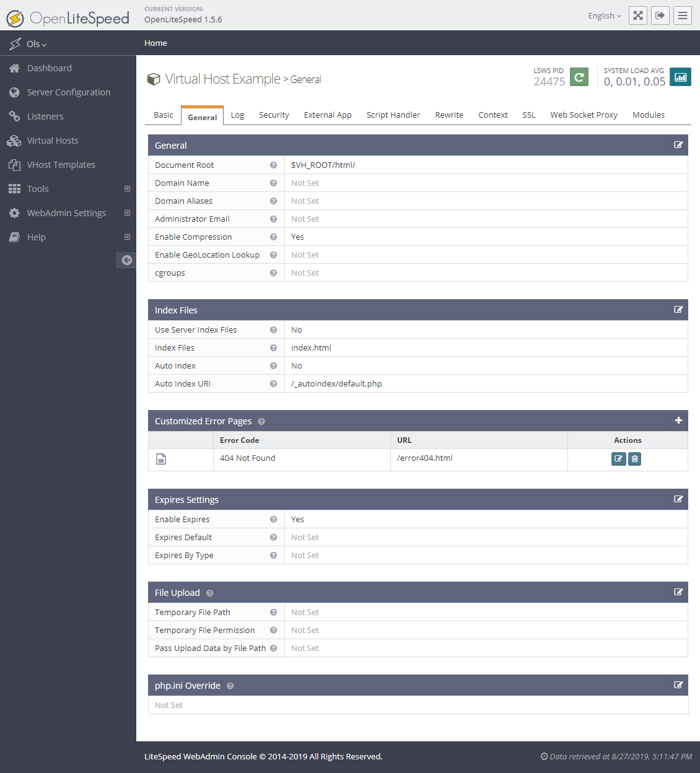This screenshot has width=700, height=773.
Task: Show help for Customized Error Pages header
Action: (261, 422)
